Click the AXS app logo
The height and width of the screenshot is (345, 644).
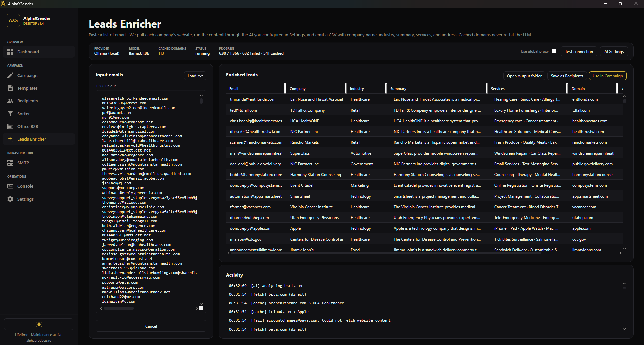(13, 20)
